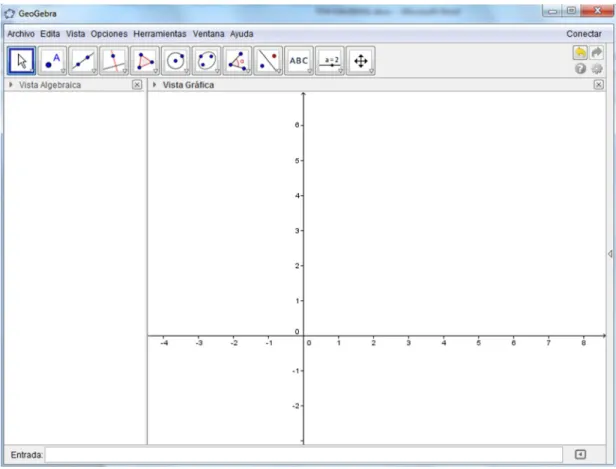The width and height of the screenshot is (616, 469).
Task: Open dropdown arrow on Line tool
Action: click(94, 71)
